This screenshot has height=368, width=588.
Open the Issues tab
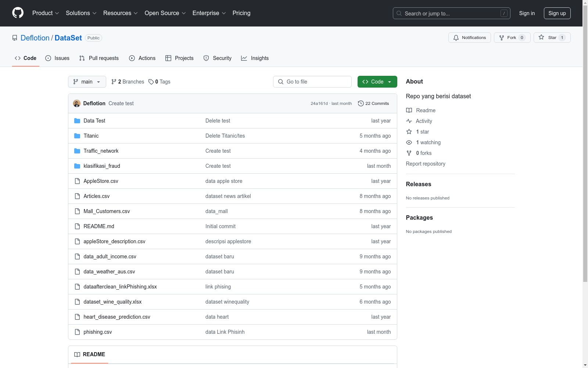(57, 58)
